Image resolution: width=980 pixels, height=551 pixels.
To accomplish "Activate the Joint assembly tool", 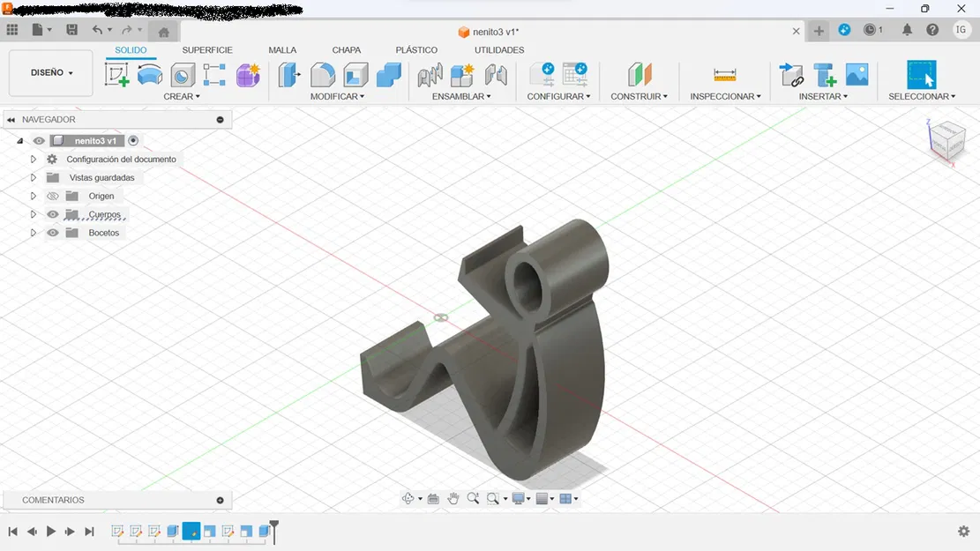I will [497, 75].
